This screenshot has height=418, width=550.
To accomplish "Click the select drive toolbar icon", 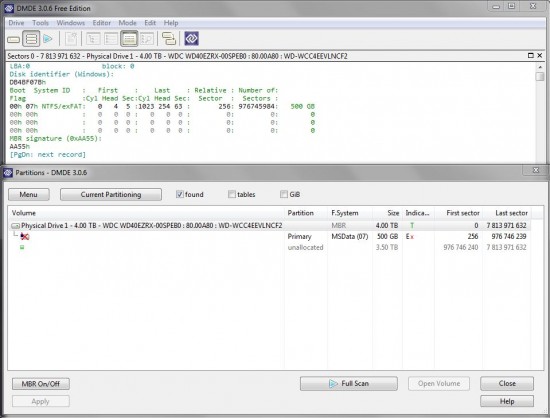I will point(14,39).
